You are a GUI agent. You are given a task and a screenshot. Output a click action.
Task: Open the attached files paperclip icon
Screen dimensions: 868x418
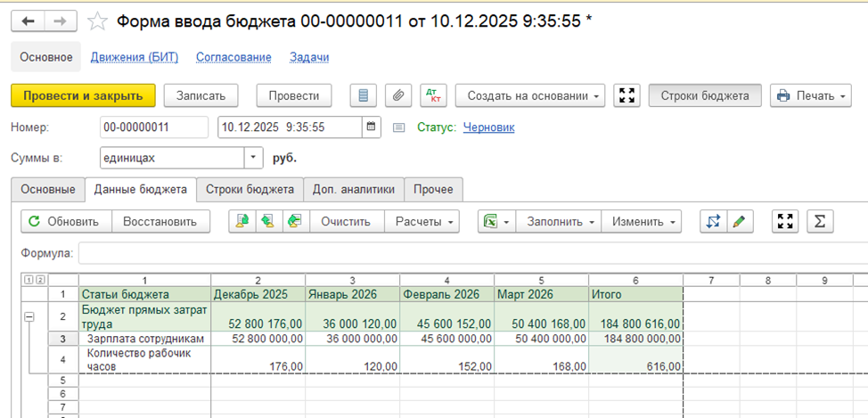coord(398,95)
